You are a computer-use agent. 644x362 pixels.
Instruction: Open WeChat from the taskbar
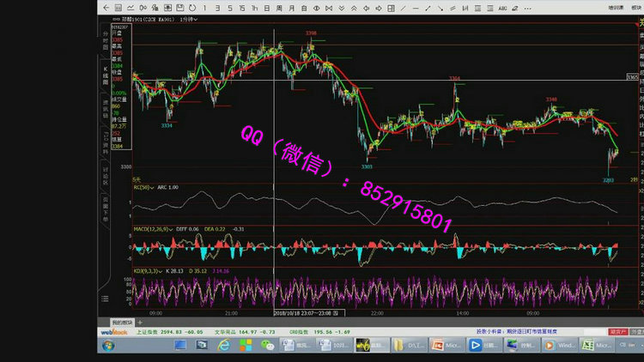tap(267, 345)
